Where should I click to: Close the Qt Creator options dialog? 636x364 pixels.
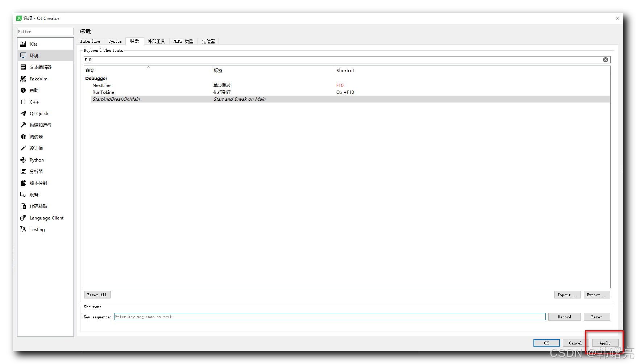click(618, 18)
